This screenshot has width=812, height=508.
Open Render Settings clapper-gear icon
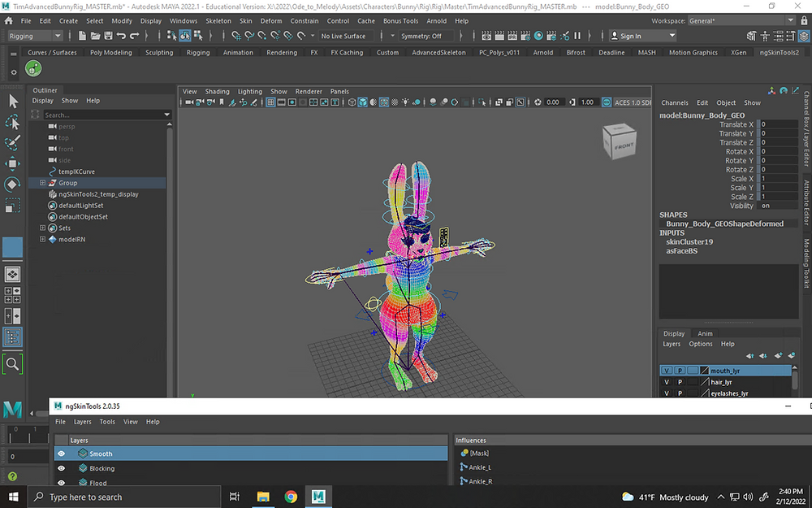[525, 36]
